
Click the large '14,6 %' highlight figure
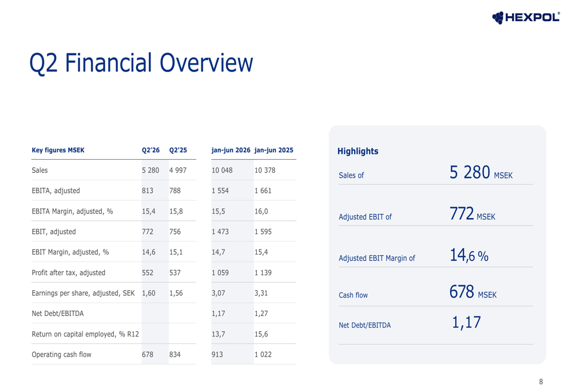tap(469, 255)
